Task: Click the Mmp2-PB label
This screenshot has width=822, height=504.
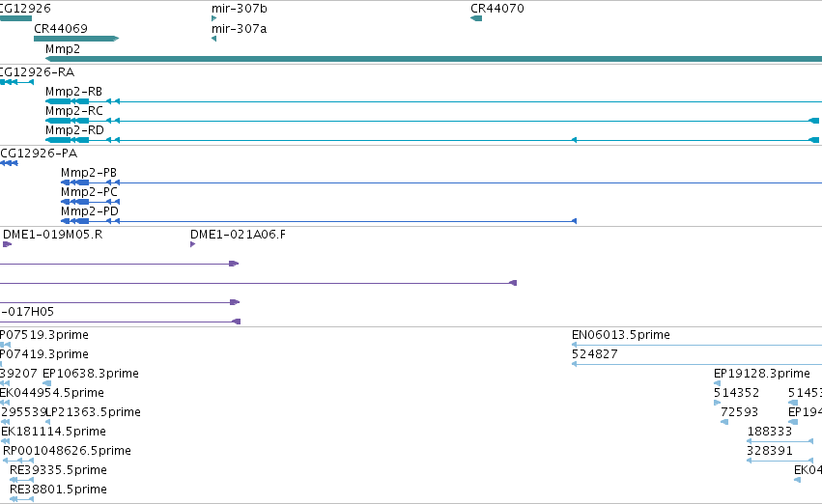Action: coord(89,173)
